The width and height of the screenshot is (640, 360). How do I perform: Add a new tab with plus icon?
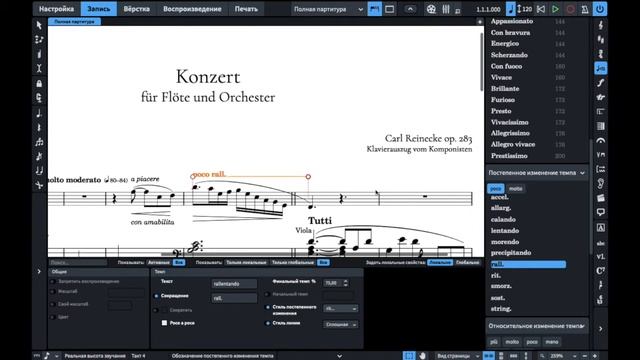tap(480, 22)
